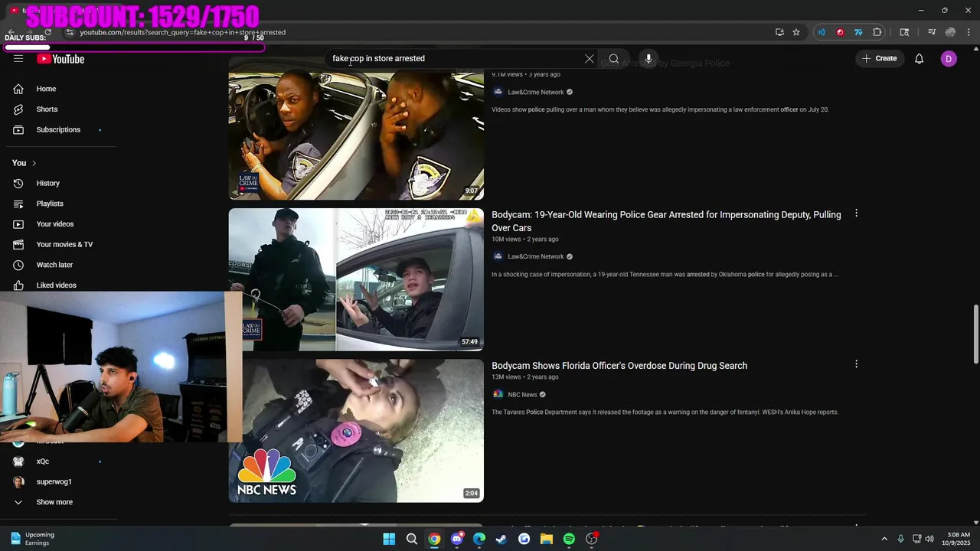The image size is (980, 551).
Task: Open Chrome media controls music-note icon
Action: pos(932,32)
